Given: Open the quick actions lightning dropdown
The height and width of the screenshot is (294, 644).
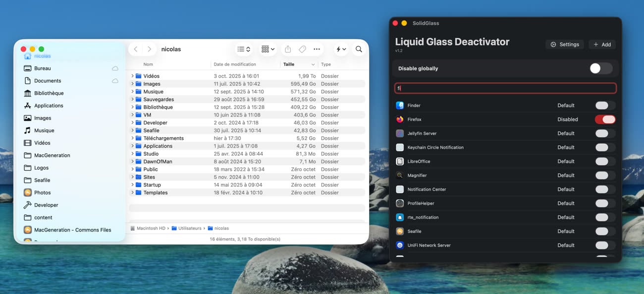Looking at the screenshot, I should tap(341, 49).
